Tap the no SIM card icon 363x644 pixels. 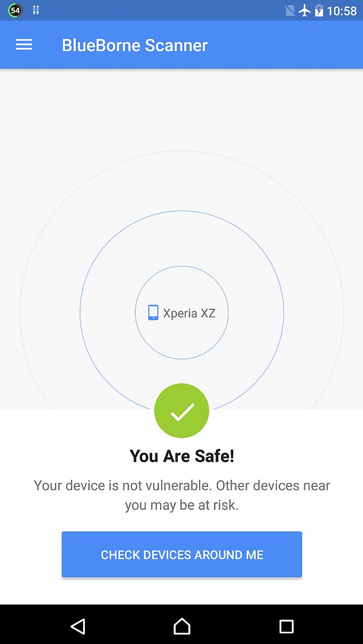tap(290, 10)
